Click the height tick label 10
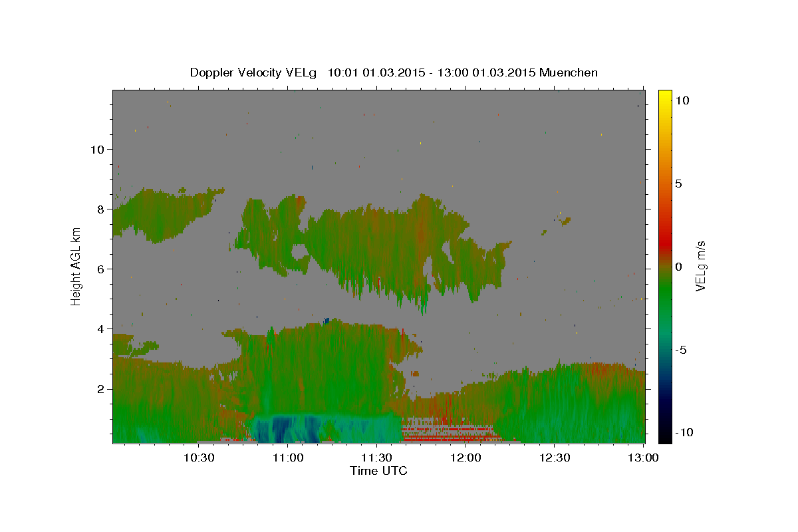This screenshot has height=532, width=798. coord(97,149)
